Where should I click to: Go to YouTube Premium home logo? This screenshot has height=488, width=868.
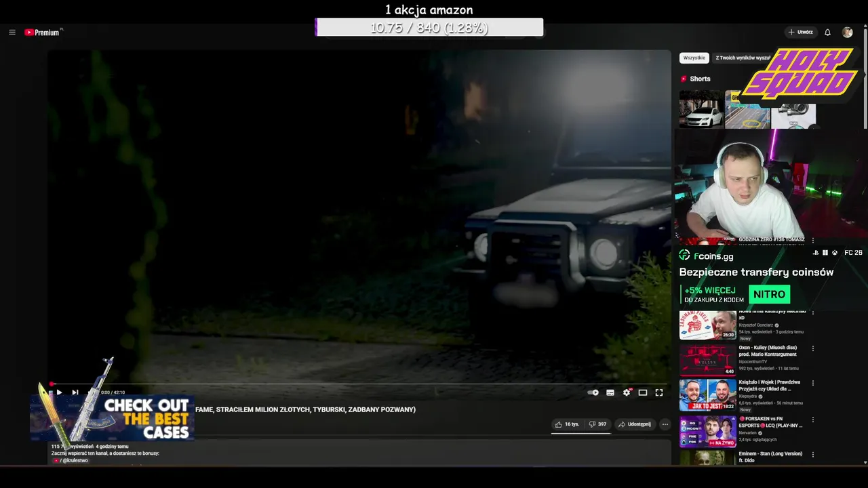[43, 33]
